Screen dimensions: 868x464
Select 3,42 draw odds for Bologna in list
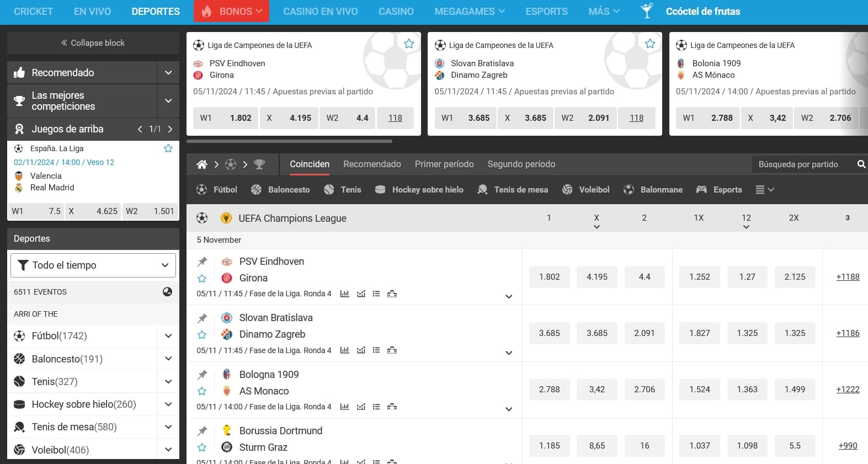point(597,390)
